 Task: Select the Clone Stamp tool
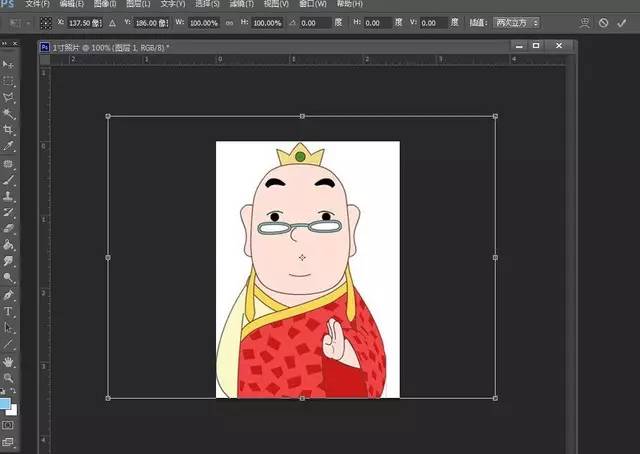click(8, 196)
